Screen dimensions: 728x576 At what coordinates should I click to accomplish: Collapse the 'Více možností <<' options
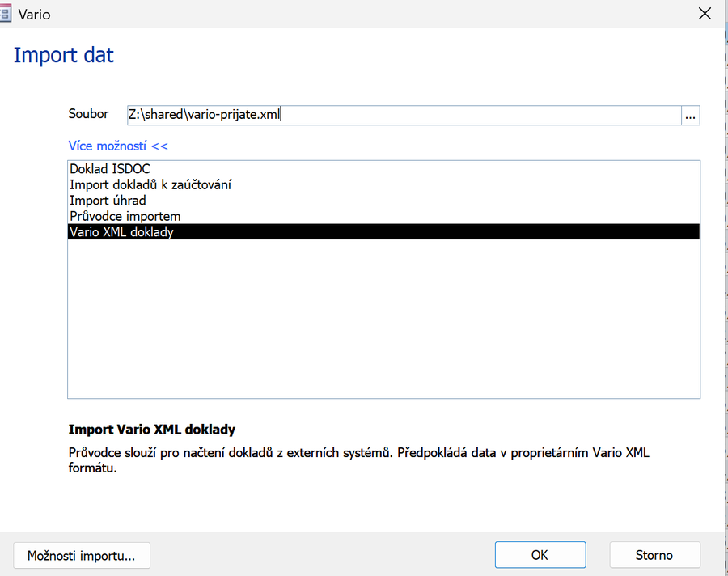click(118, 146)
